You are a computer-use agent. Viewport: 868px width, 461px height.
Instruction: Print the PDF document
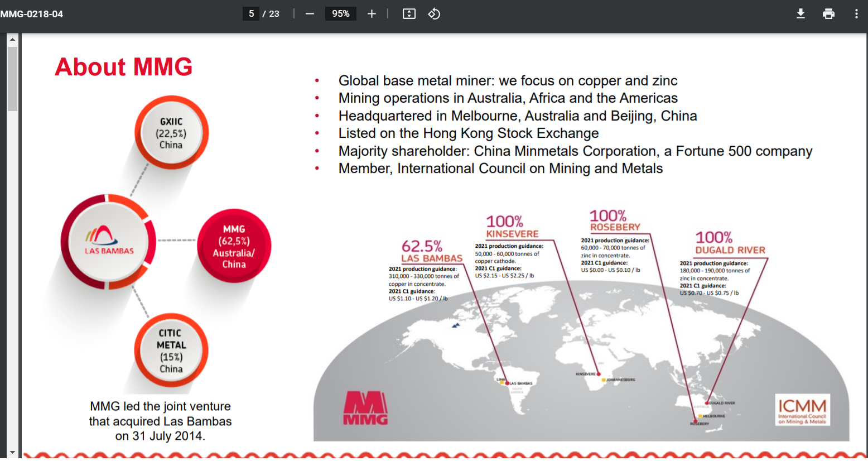pyautogui.click(x=829, y=14)
